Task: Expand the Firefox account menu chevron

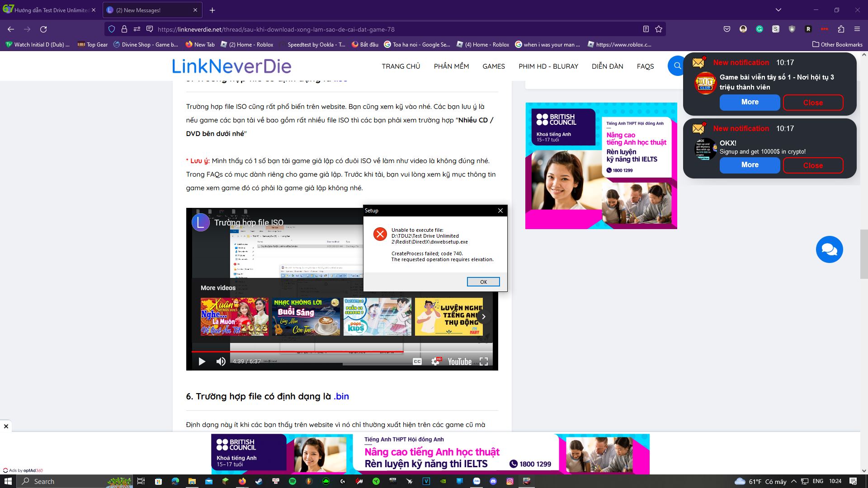Action: [x=778, y=9]
